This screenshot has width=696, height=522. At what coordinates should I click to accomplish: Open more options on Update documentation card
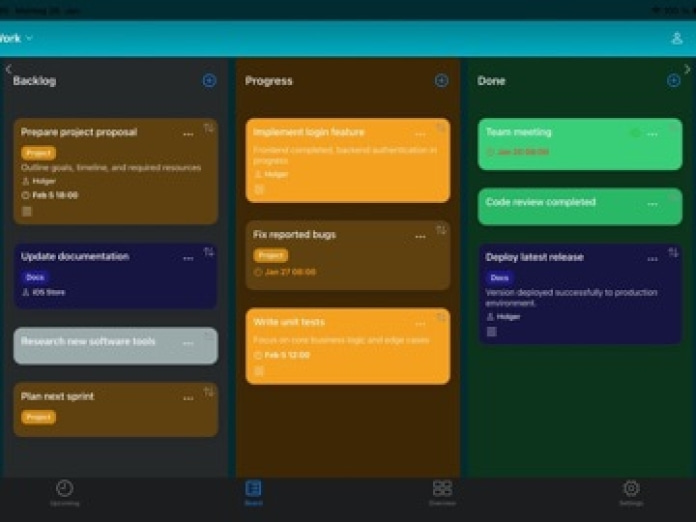(x=188, y=258)
